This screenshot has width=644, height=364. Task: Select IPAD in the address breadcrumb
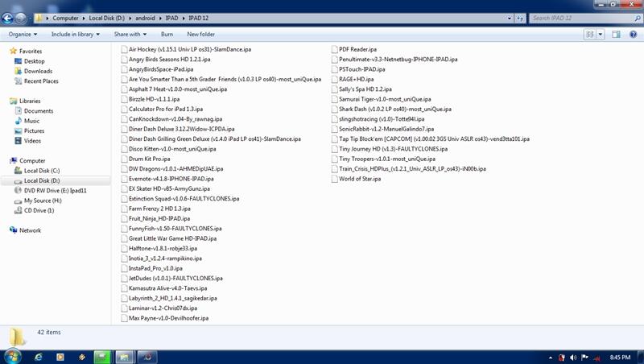(x=171, y=18)
